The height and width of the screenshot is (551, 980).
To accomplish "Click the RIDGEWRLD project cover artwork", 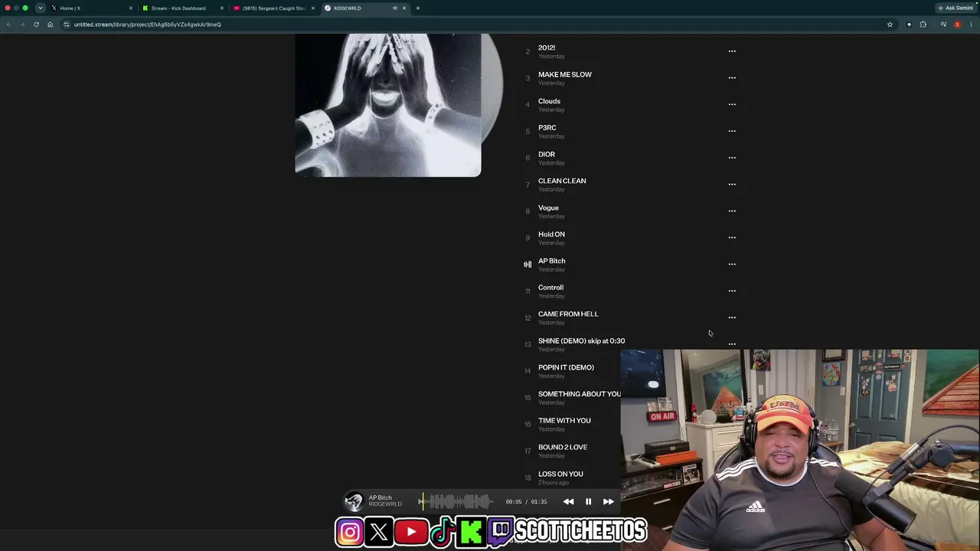I will pos(388,105).
